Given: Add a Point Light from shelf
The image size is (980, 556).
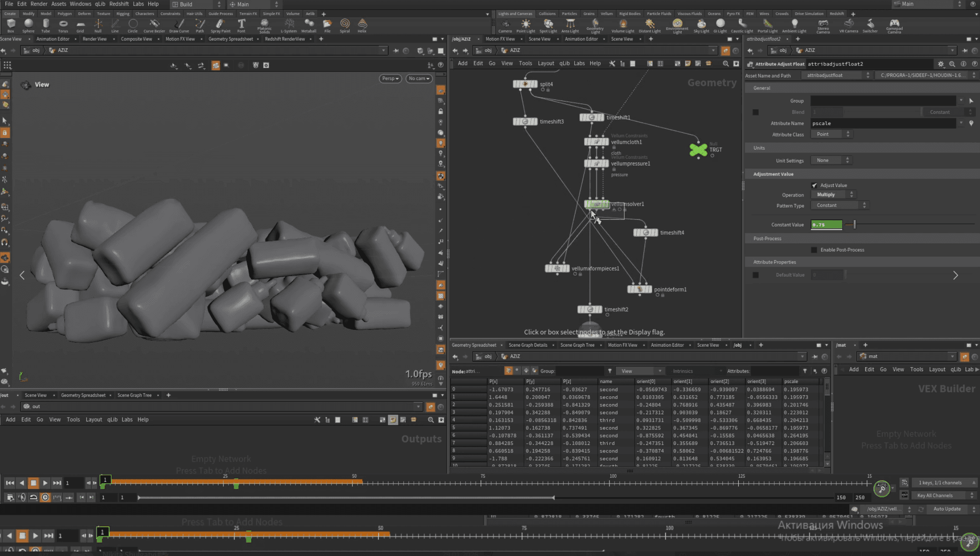Looking at the screenshot, I should pyautogui.click(x=525, y=24).
